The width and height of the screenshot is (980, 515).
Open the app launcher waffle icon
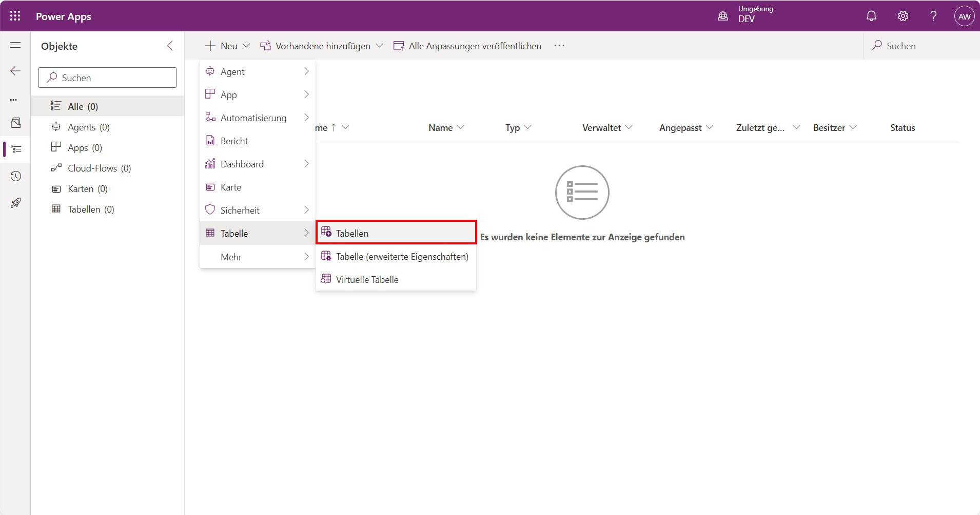tap(15, 16)
